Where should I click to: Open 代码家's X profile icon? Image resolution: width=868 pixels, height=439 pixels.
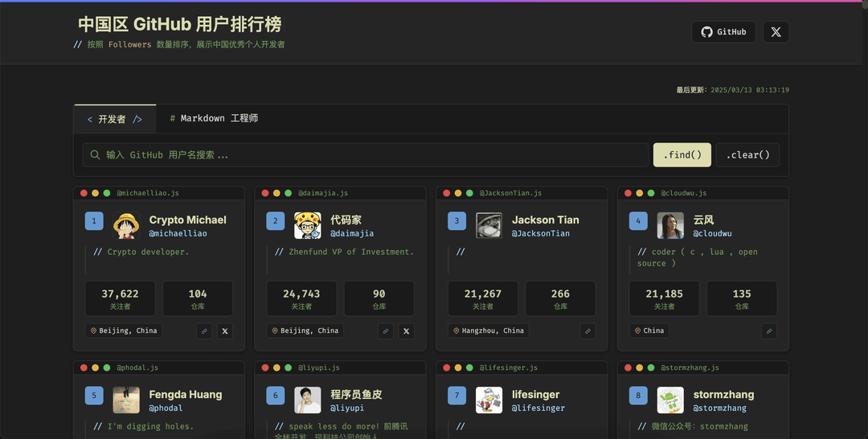click(407, 330)
